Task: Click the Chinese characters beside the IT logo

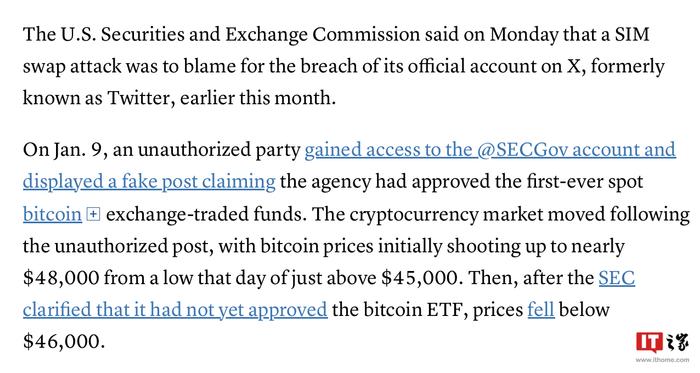Action: 677,342
